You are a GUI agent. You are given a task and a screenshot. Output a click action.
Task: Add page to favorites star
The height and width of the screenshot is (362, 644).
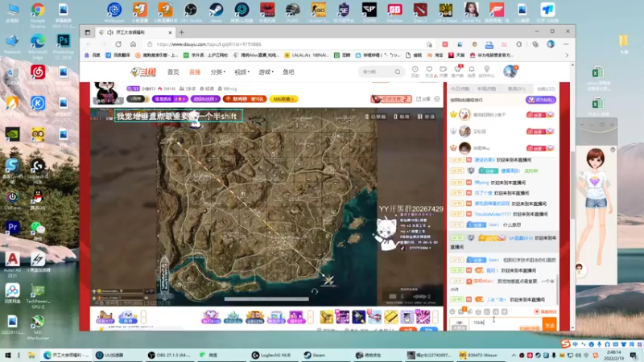click(429, 44)
